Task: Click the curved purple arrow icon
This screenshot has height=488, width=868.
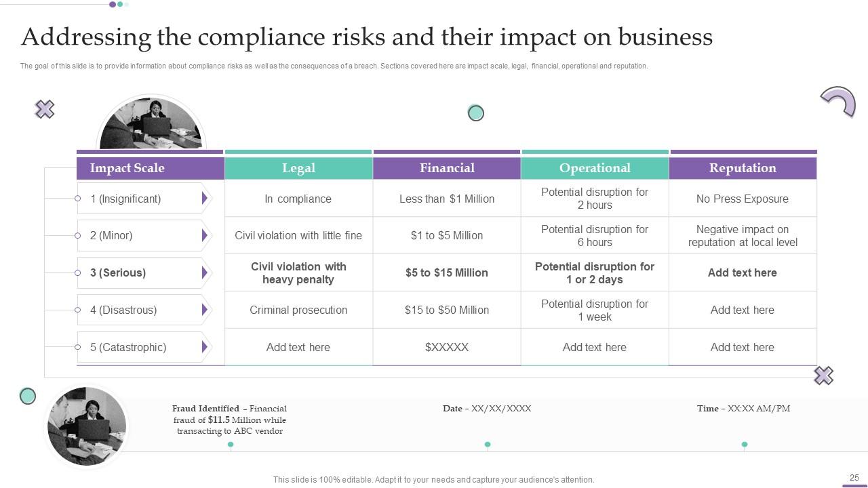Action: pos(839,101)
